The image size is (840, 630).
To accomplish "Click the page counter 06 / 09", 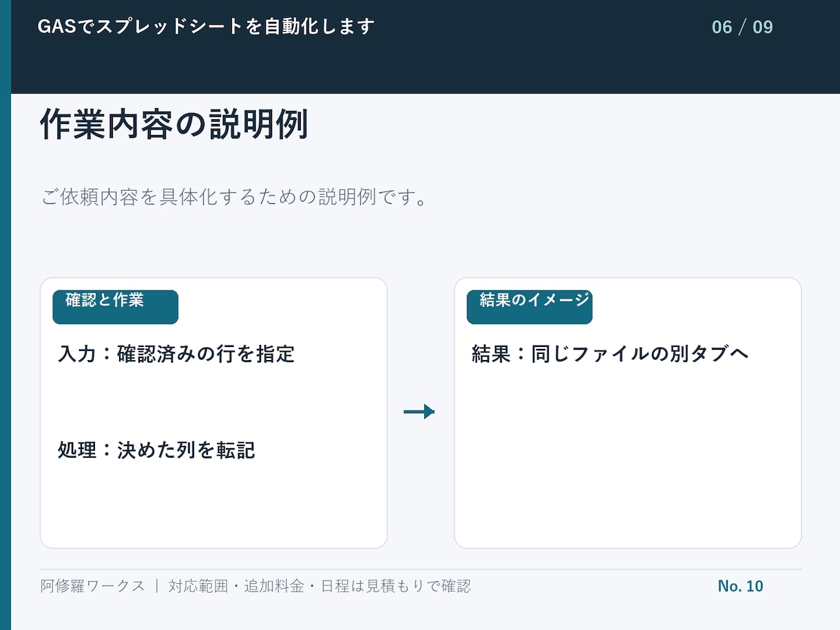I will point(742,28).
